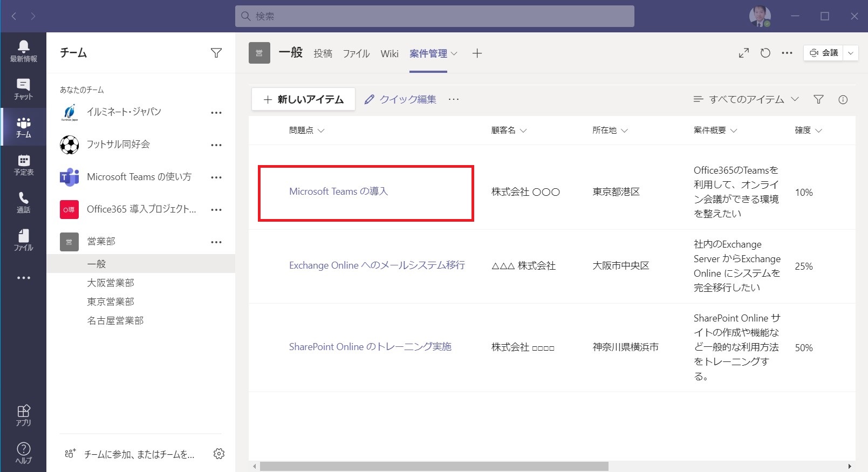Open Exchange Online へのメールシステム移行 item
Screen dimensions: 868x472
coord(377,265)
